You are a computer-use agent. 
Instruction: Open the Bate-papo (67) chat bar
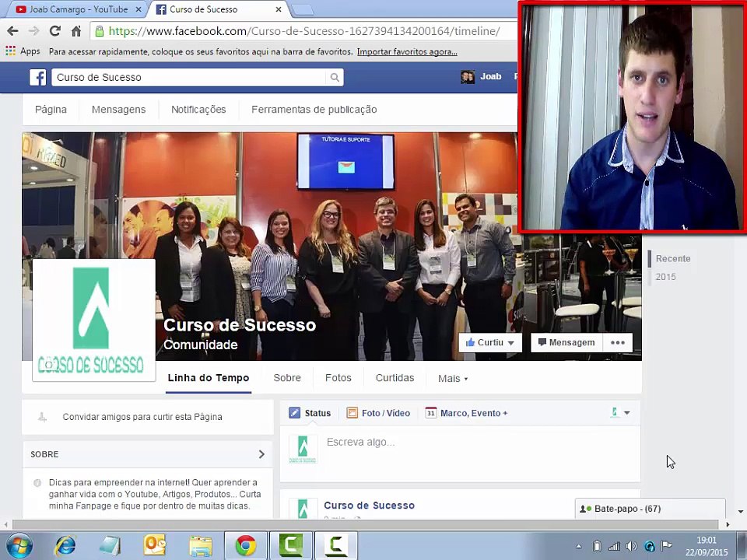tap(651, 509)
